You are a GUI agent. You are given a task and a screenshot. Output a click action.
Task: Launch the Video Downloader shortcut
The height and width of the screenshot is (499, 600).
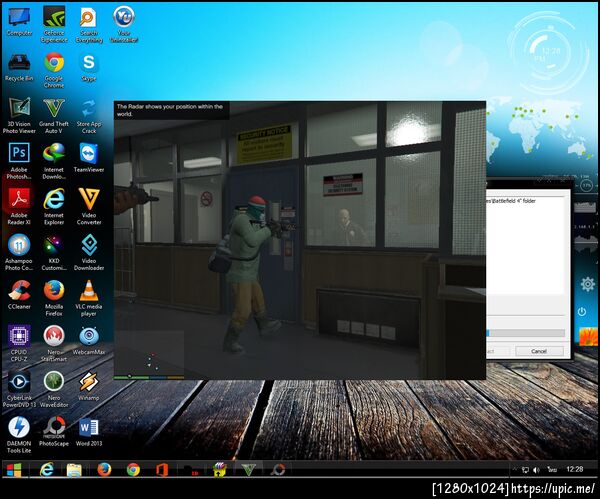coord(89,252)
